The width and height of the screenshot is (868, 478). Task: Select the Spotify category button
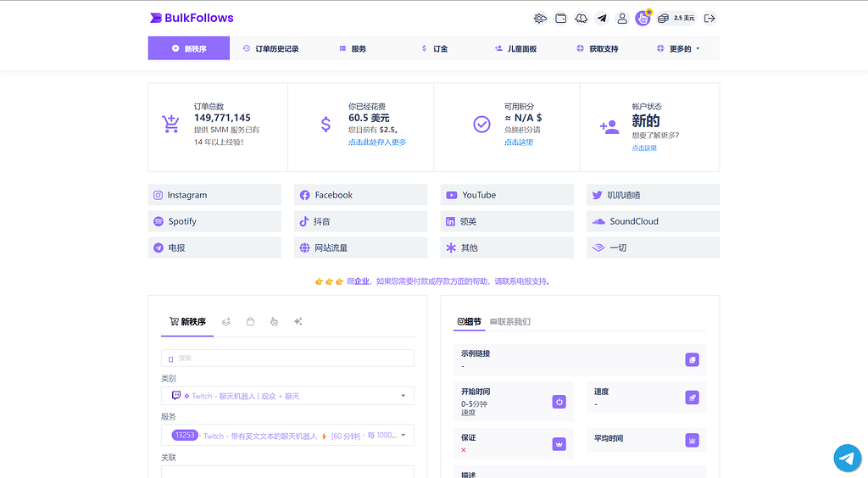coord(214,221)
